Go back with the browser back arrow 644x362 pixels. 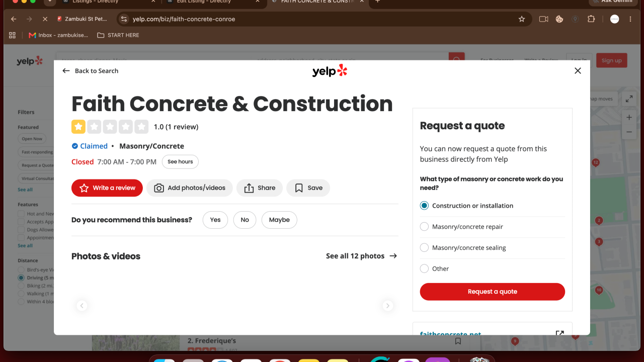14,19
